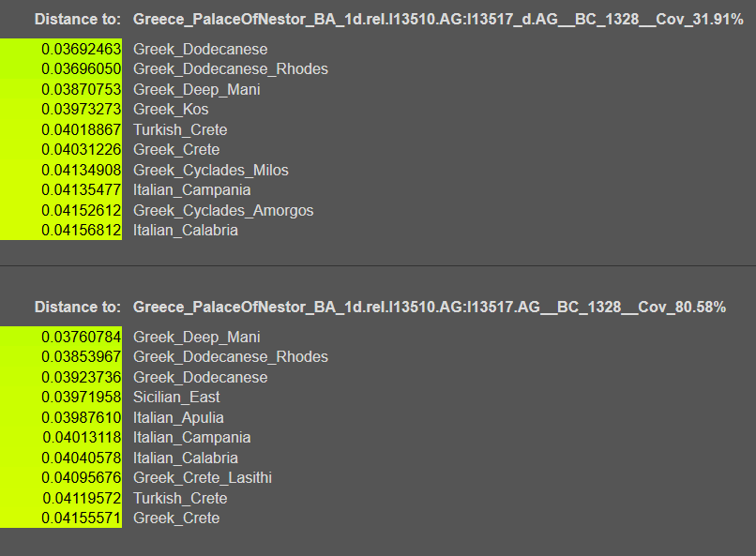Select the Italian_Apulia row label
This screenshot has width=756, height=556.
[178, 418]
